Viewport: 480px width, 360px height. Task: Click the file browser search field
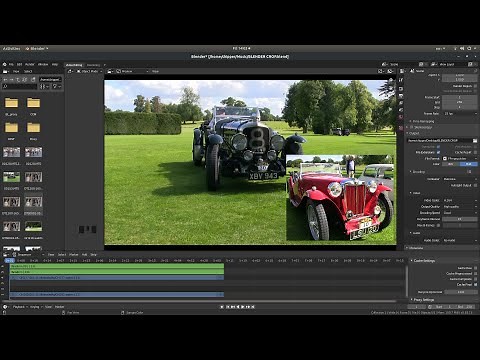coord(20,87)
